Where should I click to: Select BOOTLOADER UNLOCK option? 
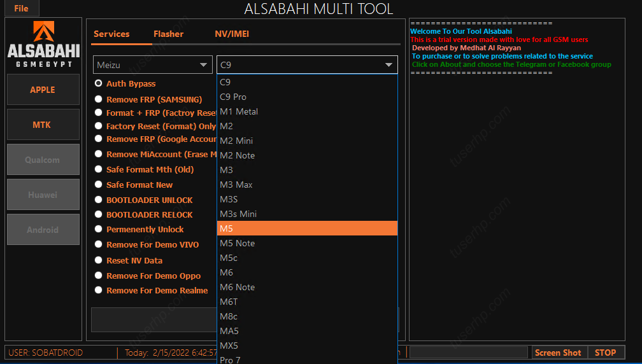(x=144, y=200)
